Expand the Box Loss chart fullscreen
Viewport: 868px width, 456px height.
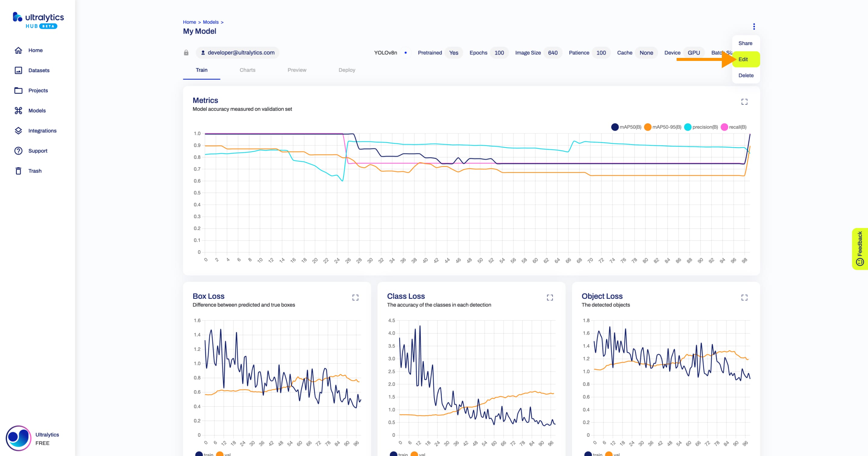tap(355, 297)
